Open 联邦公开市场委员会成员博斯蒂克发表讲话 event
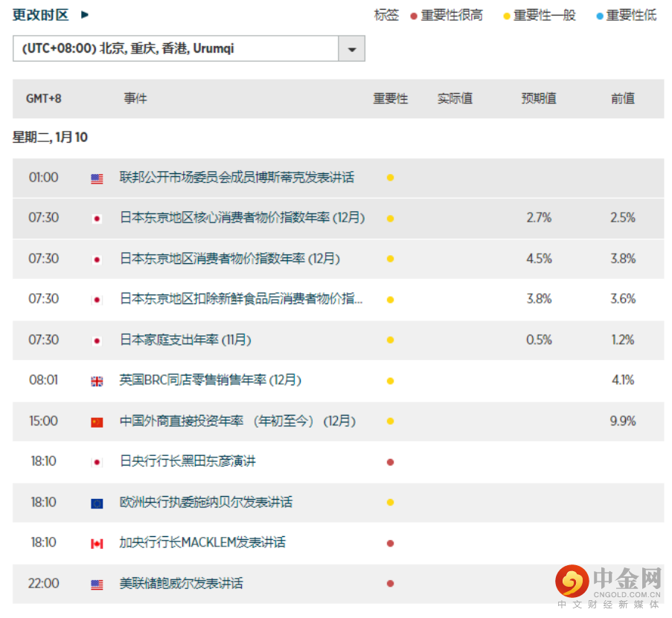 coord(237,177)
